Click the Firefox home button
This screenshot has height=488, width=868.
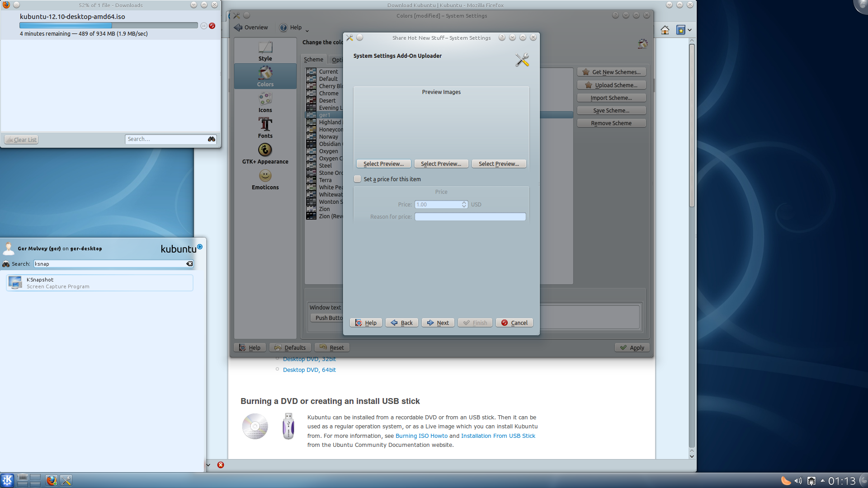point(665,30)
